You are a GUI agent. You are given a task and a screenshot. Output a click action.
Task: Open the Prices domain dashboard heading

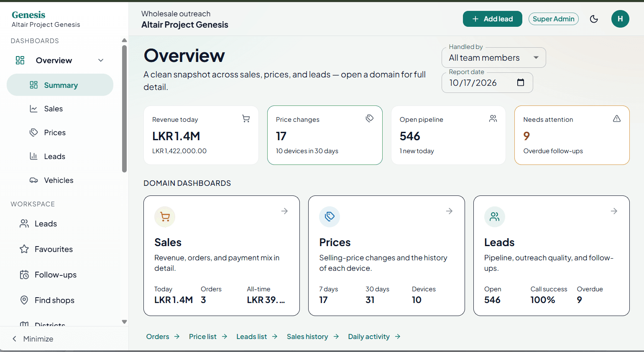(x=335, y=243)
